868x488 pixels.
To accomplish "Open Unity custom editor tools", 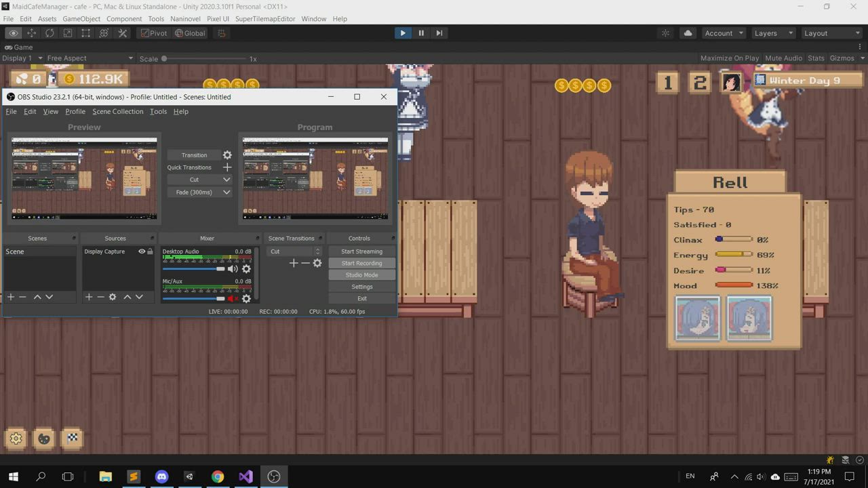I will point(123,33).
